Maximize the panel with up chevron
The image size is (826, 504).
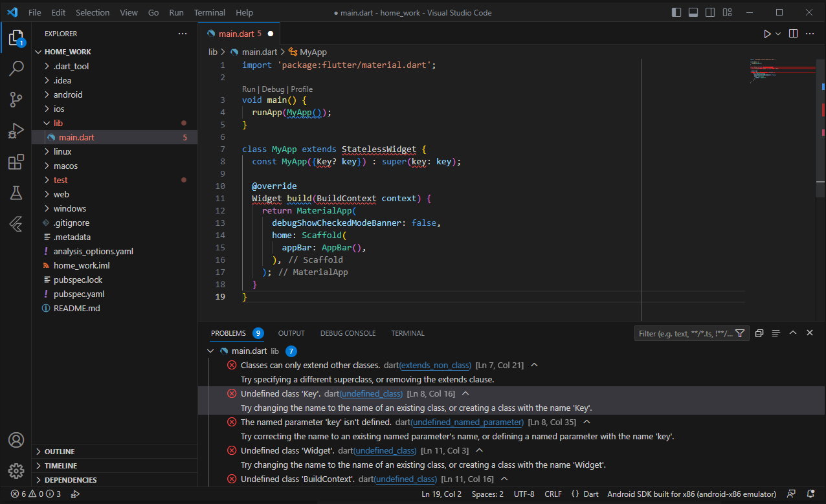coord(793,333)
